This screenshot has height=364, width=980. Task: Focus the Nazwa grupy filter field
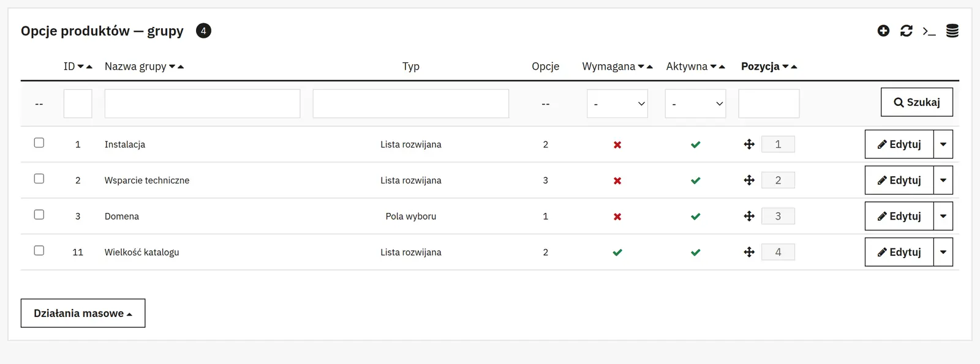click(202, 103)
